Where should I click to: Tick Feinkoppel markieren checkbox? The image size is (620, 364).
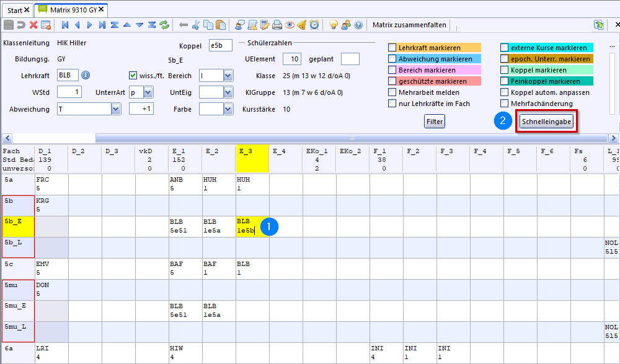click(505, 81)
